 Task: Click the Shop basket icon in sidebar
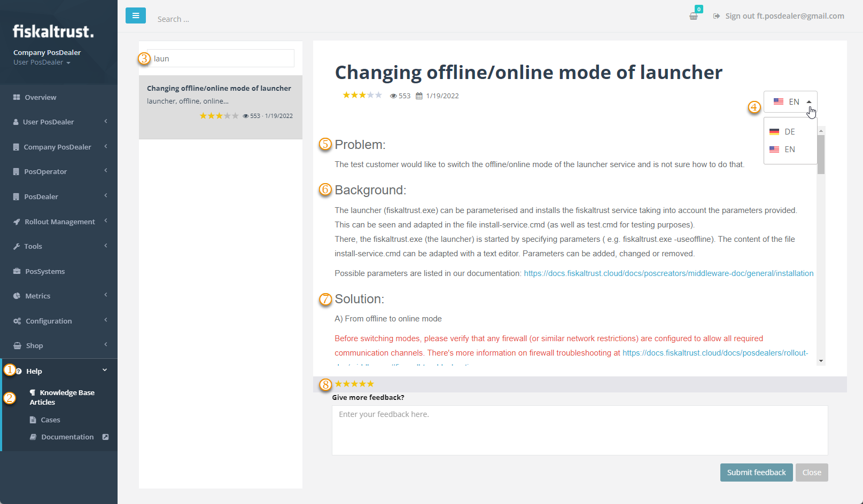[17, 345]
